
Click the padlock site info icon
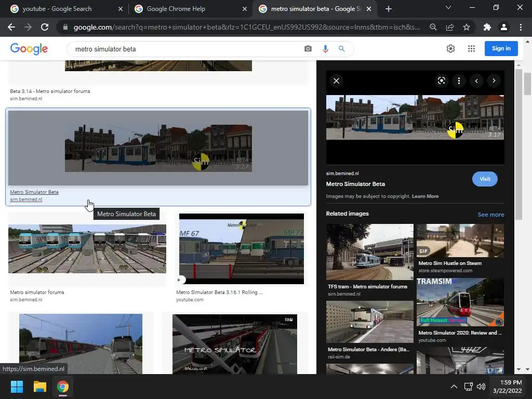[x=65, y=27]
